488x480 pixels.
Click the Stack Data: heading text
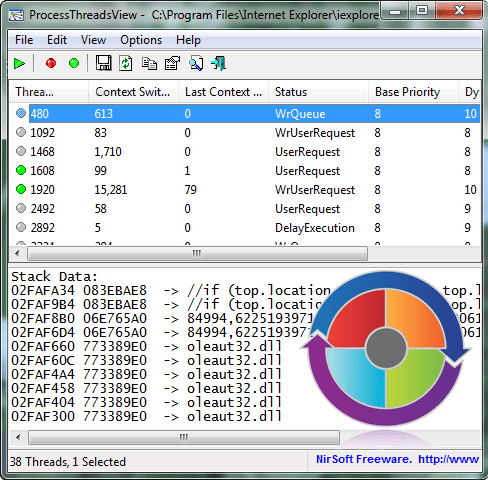pyautogui.click(x=55, y=277)
